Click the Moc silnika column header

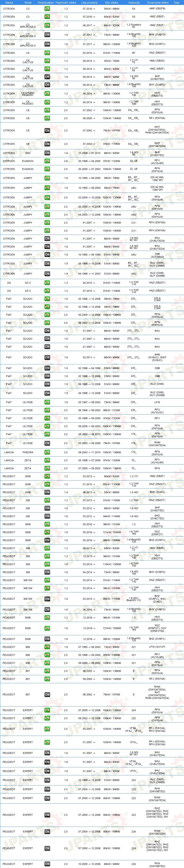112,2
